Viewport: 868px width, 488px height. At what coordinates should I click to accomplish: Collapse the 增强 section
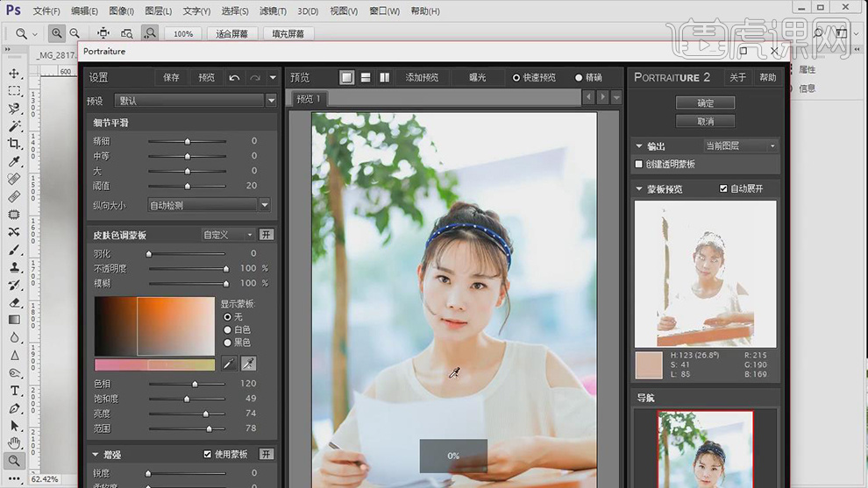tap(96, 454)
